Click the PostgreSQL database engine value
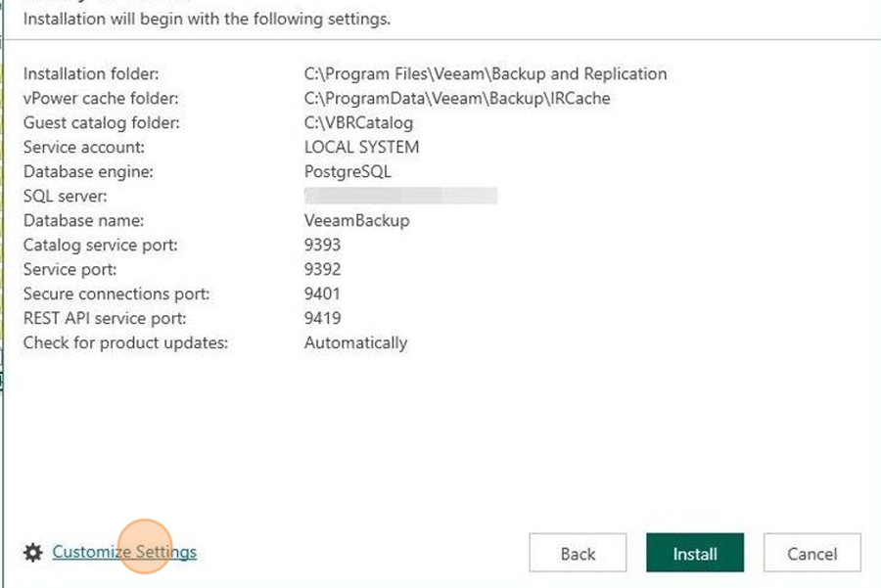The image size is (881, 588). (348, 172)
